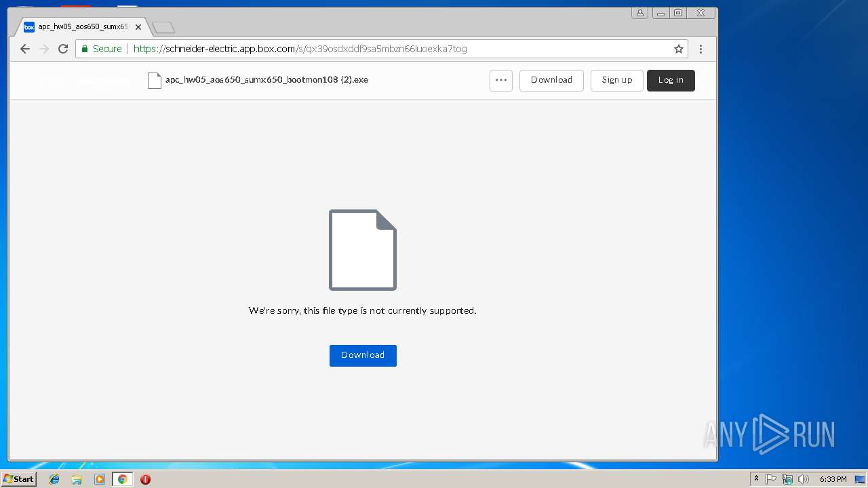Click the green Secure padlock icon
The image size is (868, 488).
pos(85,49)
